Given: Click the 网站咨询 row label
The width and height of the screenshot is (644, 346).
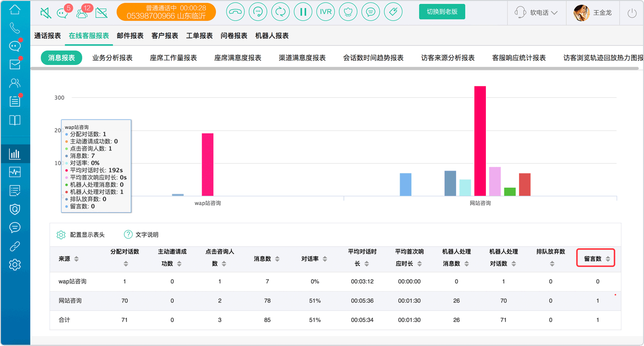Looking at the screenshot, I should [70, 301].
